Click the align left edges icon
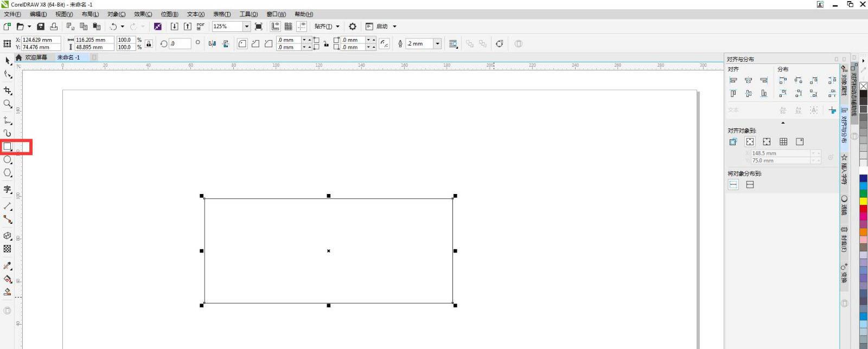The height and width of the screenshot is (349, 868). click(x=733, y=80)
